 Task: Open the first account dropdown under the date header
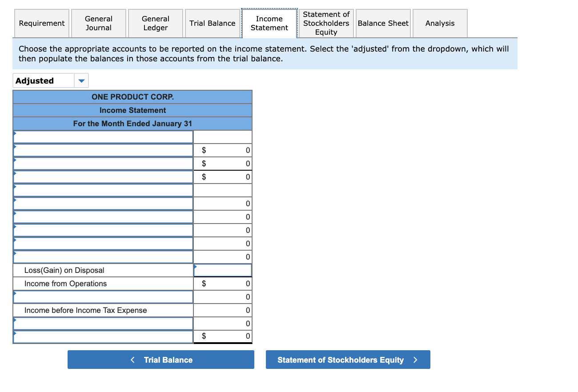pos(103,137)
